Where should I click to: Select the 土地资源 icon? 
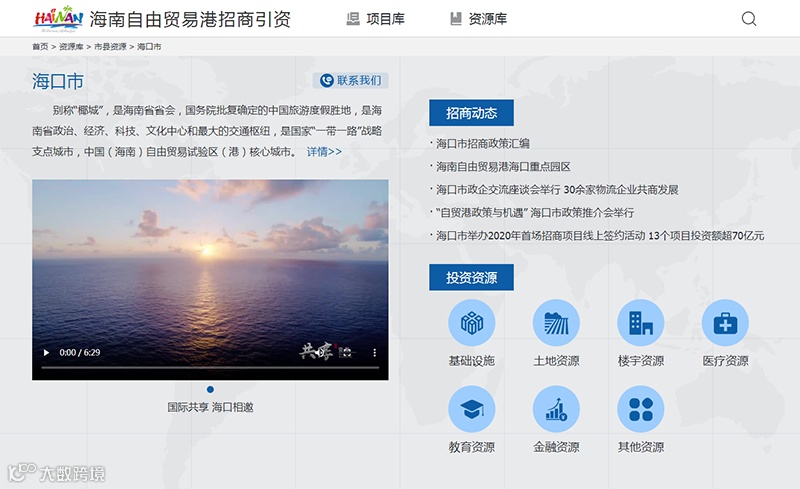pos(556,323)
